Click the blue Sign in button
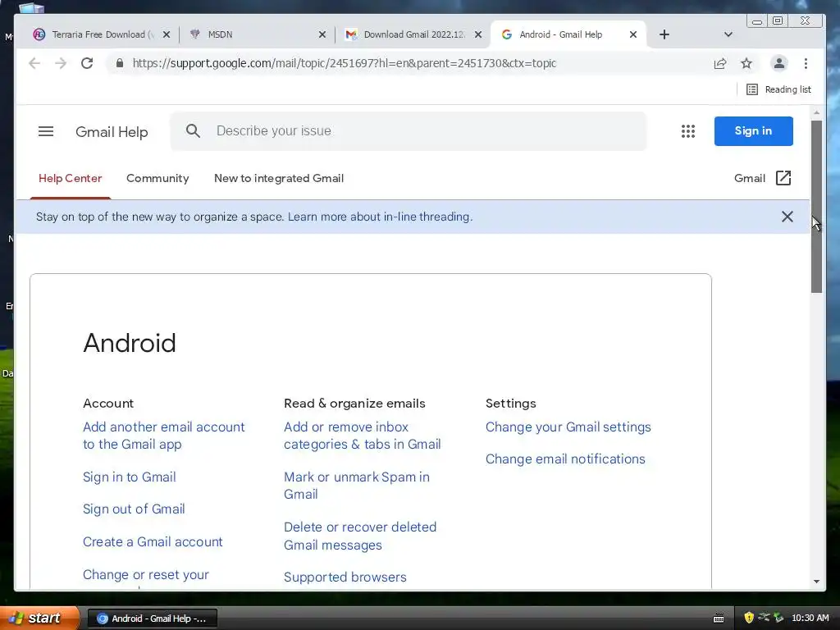The height and width of the screenshot is (630, 840). [x=753, y=130]
